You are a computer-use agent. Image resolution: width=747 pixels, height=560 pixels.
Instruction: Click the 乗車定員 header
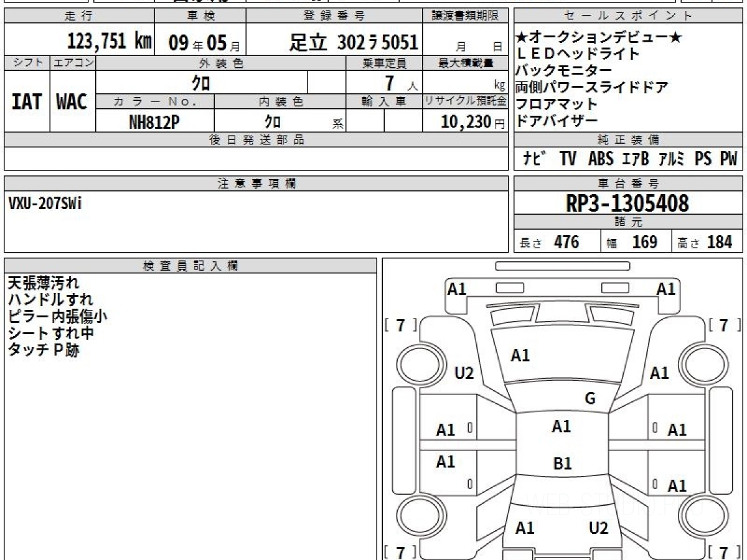coord(384,63)
